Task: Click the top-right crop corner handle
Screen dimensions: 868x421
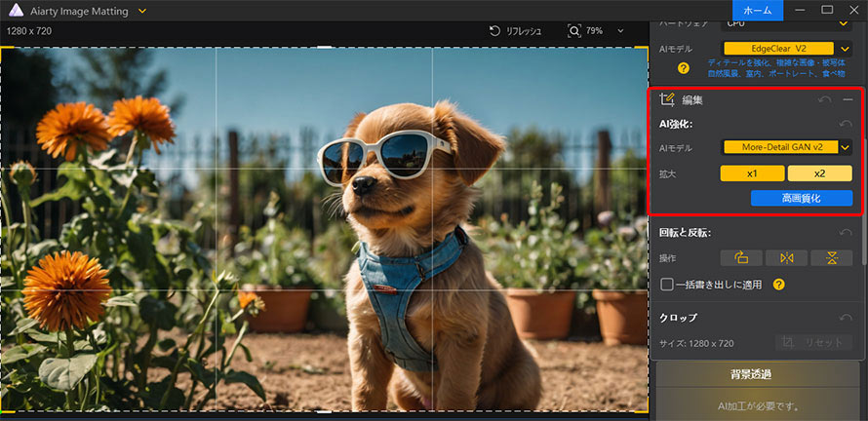Action: (x=643, y=52)
